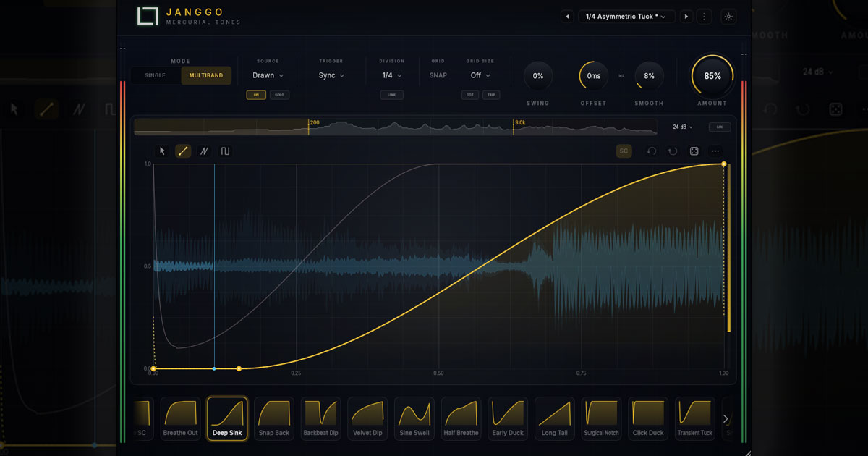Select the MULTIBAND mode tab
Viewport: 868px width, 456px height.
206,75
